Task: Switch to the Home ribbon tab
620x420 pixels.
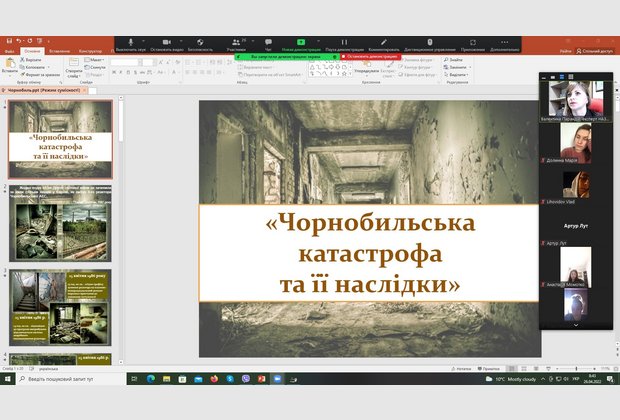Action: pyautogui.click(x=32, y=51)
